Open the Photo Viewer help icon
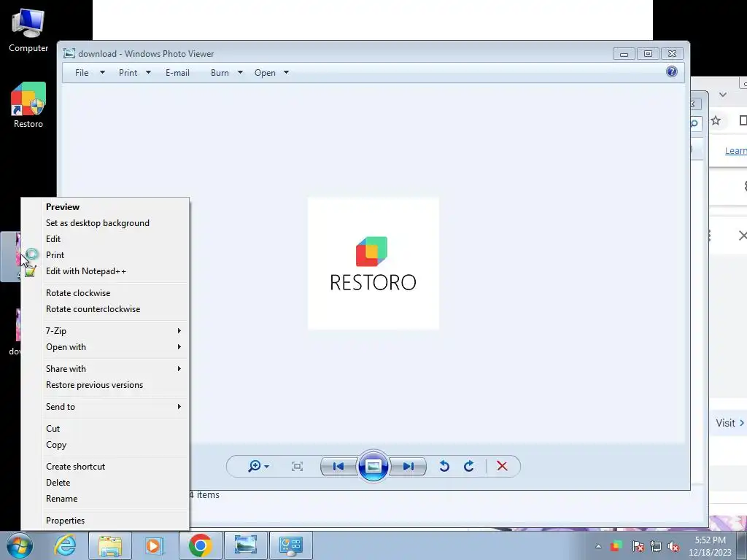Screen dimensions: 747x560 tap(671, 72)
